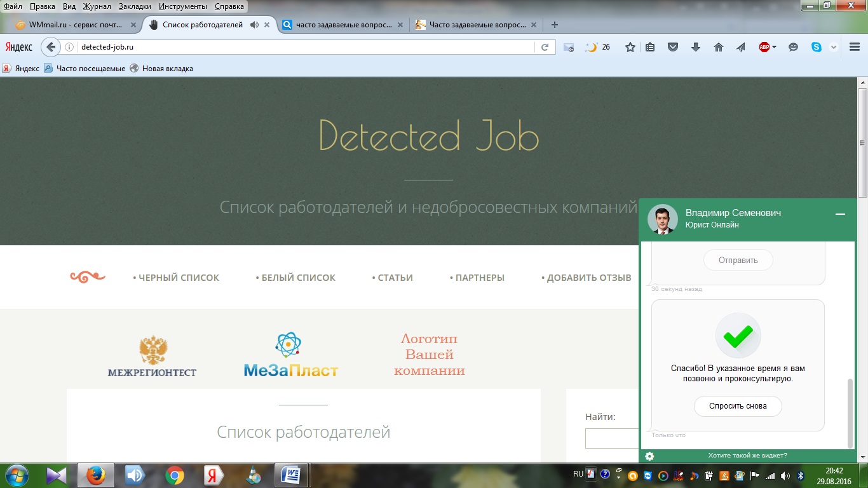Open a new tab with plus button

(x=554, y=25)
